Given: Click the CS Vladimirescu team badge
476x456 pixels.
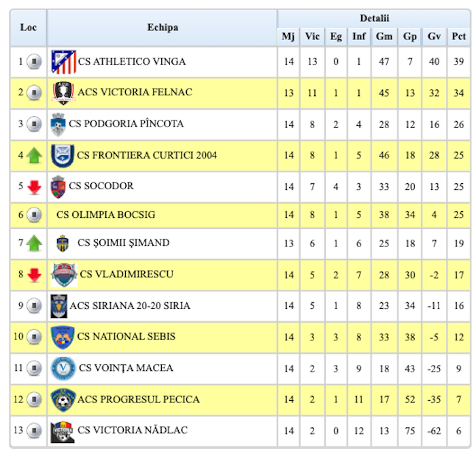Looking at the screenshot, I should pyautogui.click(x=64, y=274).
